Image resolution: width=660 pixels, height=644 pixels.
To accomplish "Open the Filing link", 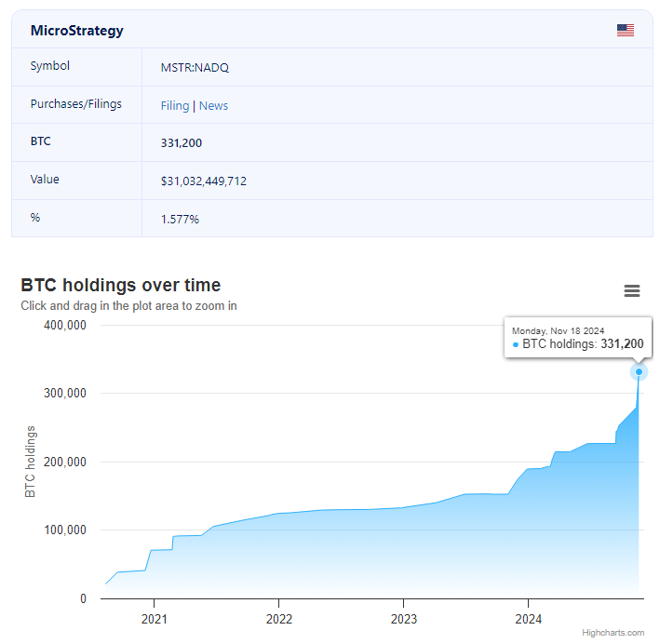I will 175,106.
